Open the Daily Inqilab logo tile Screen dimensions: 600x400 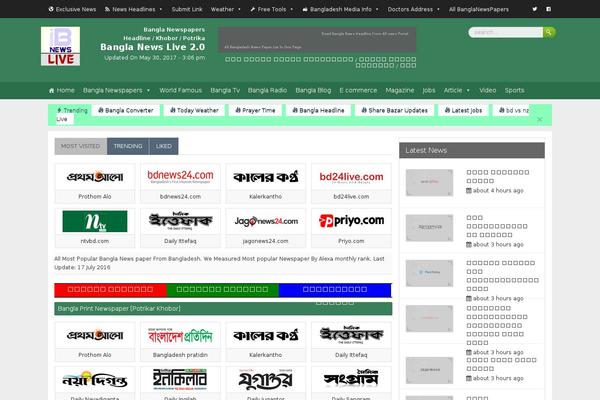[x=180, y=380]
